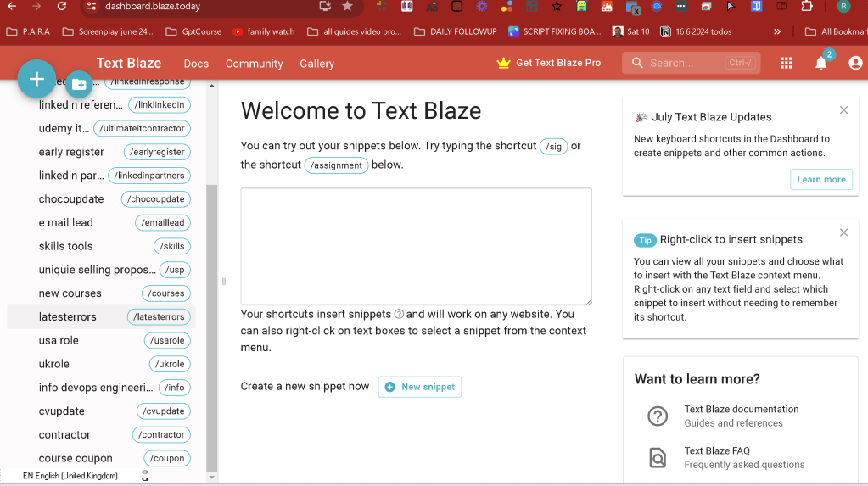Select the linkedin referen... snippet

coord(101,104)
